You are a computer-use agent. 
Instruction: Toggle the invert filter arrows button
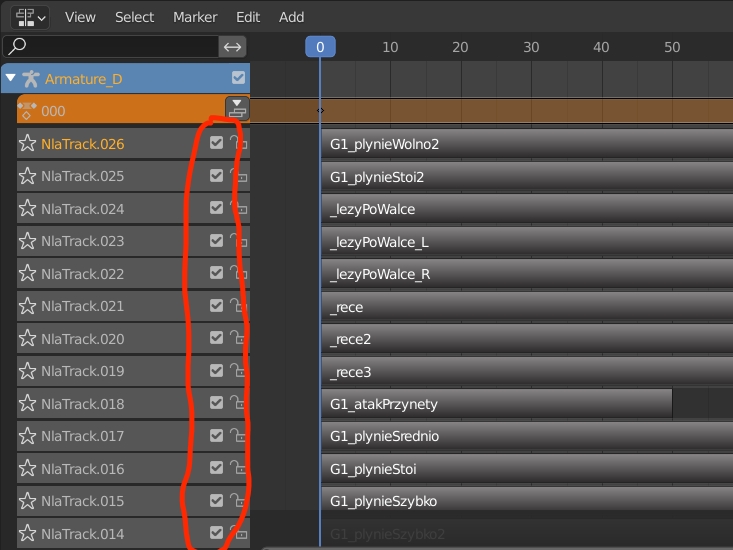[232, 47]
